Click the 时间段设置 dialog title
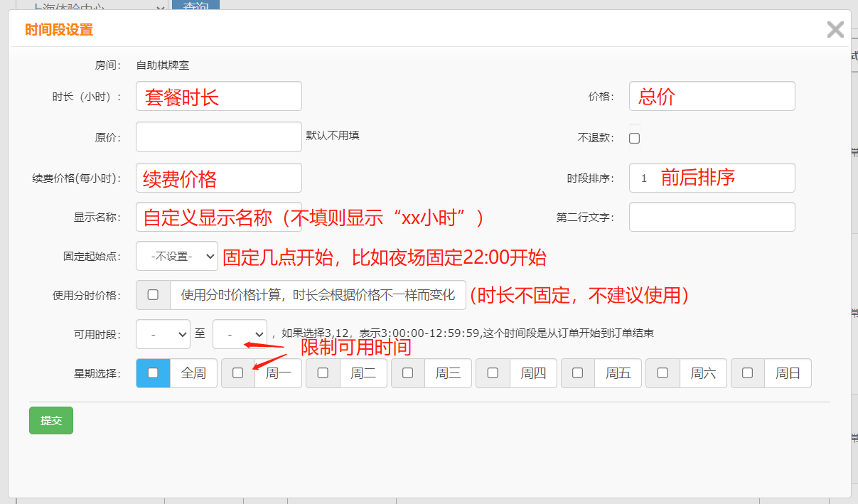The height and width of the screenshot is (504, 858). 59,30
